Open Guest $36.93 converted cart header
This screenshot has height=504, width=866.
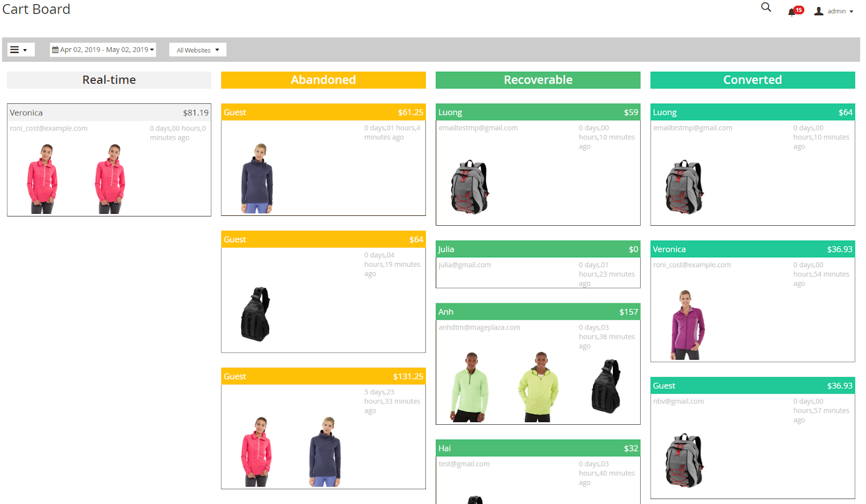click(752, 385)
